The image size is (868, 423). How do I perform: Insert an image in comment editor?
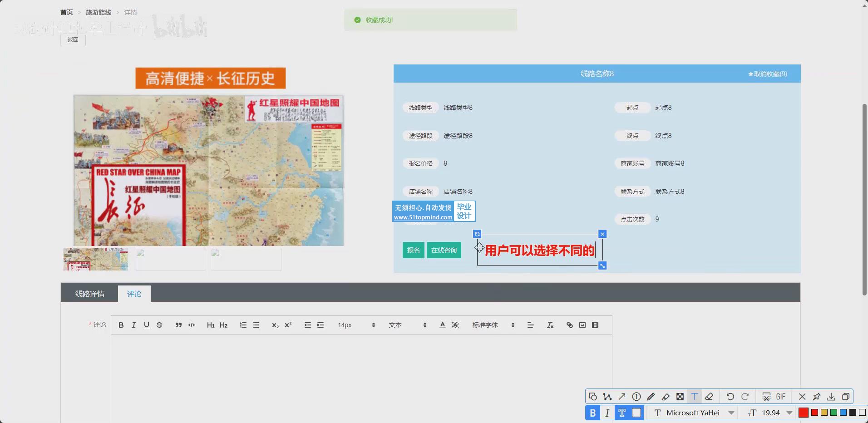click(582, 325)
